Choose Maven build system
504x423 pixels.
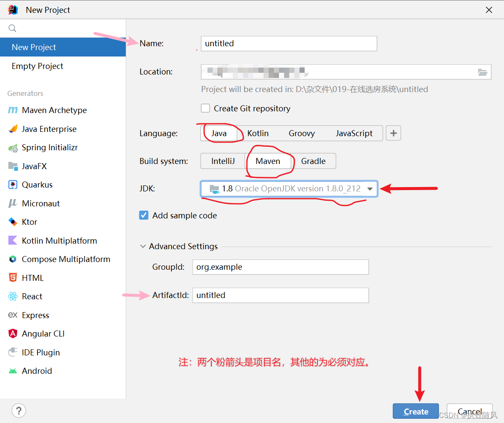[268, 161]
